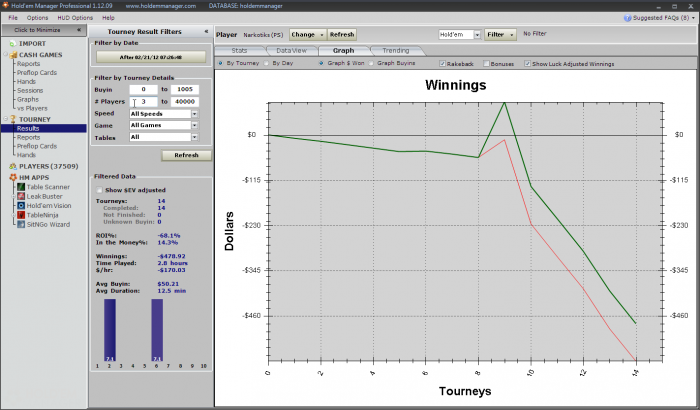Open the Change player dropdown

[x=307, y=34]
